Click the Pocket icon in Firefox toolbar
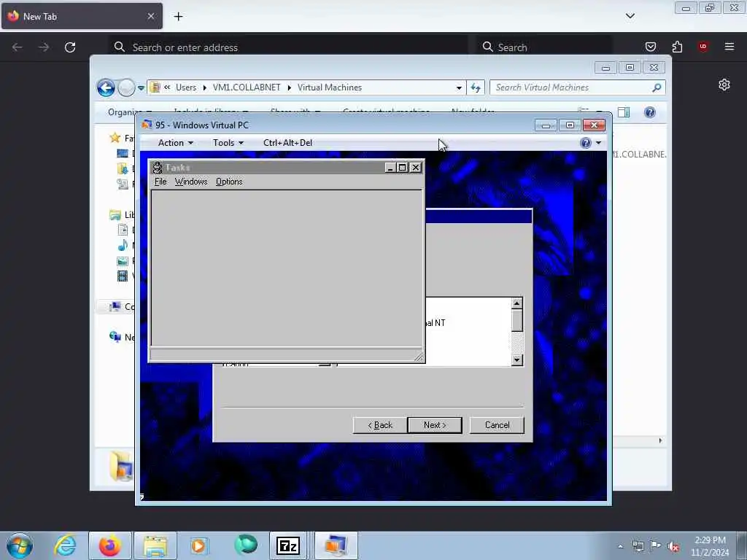The height and width of the screenshot is (560, 747). coord(651,47)
